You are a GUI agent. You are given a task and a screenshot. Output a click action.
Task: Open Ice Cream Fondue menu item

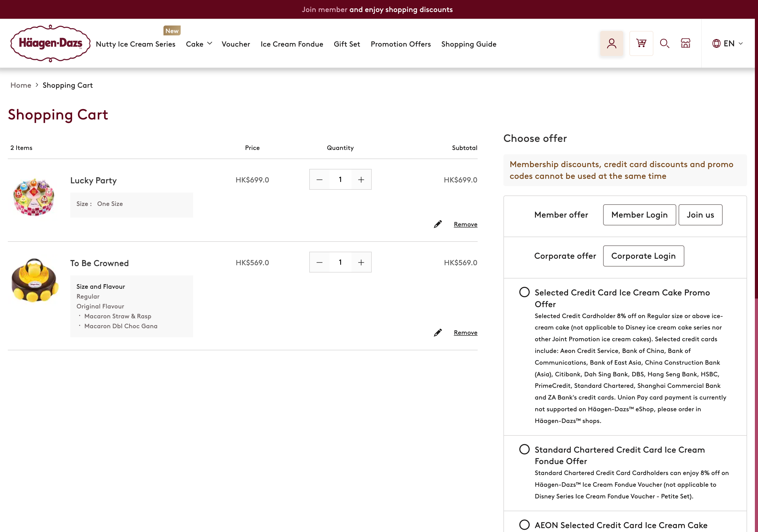tap(292, 44)
